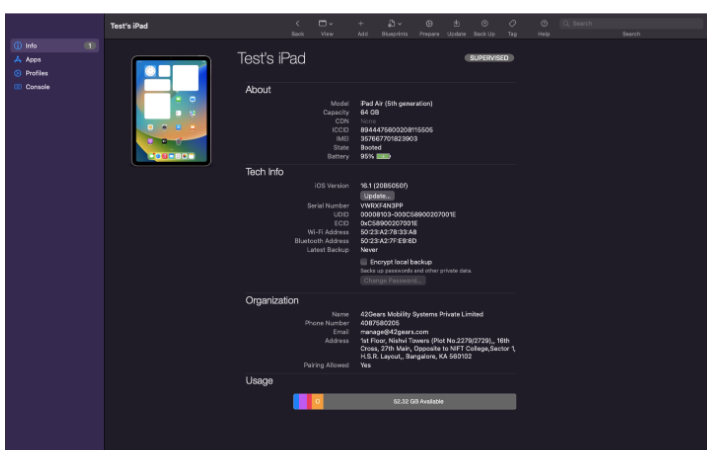Click the Profiles sidebar icon
The width and height of the screenshot is (720, 460).
tap(18, 73)
